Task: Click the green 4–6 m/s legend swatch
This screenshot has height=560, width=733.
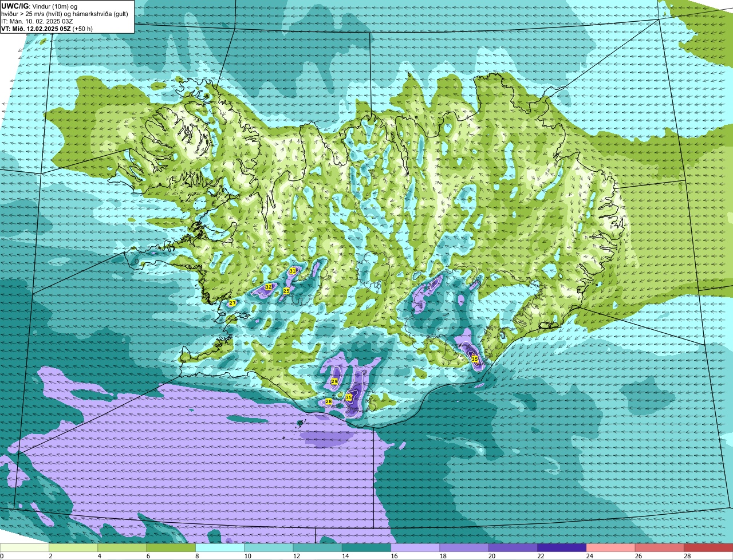Action: coord(122,548)
